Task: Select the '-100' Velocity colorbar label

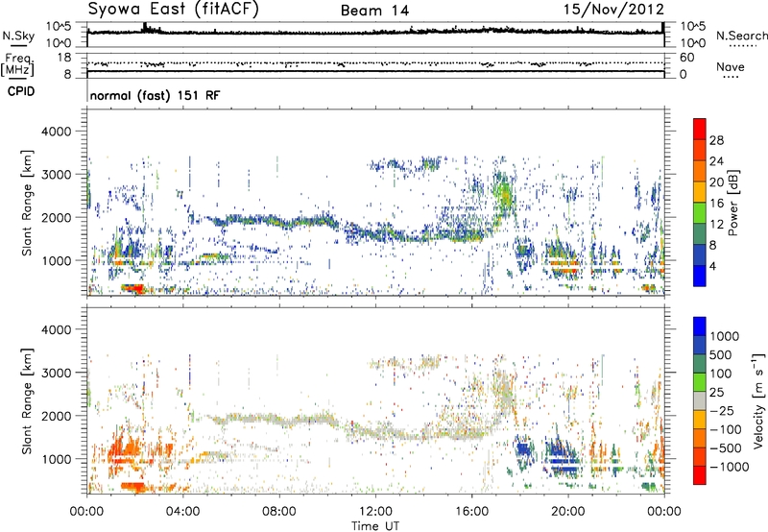Action: [x=726, y=429]
